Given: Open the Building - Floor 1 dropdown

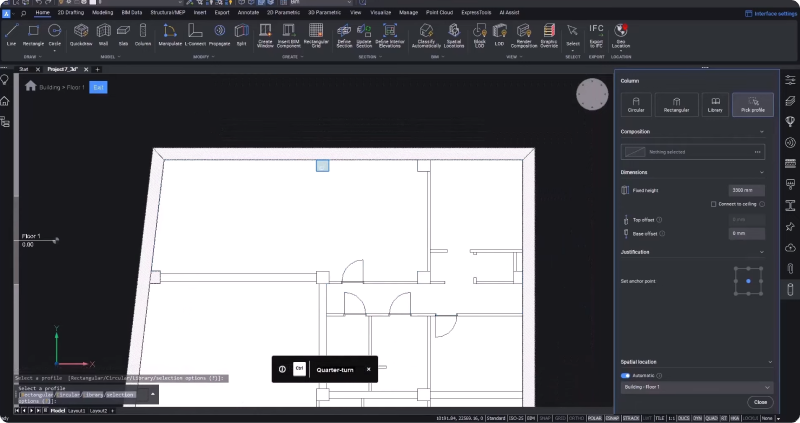Looking at the screenshot, I should 697,386.
